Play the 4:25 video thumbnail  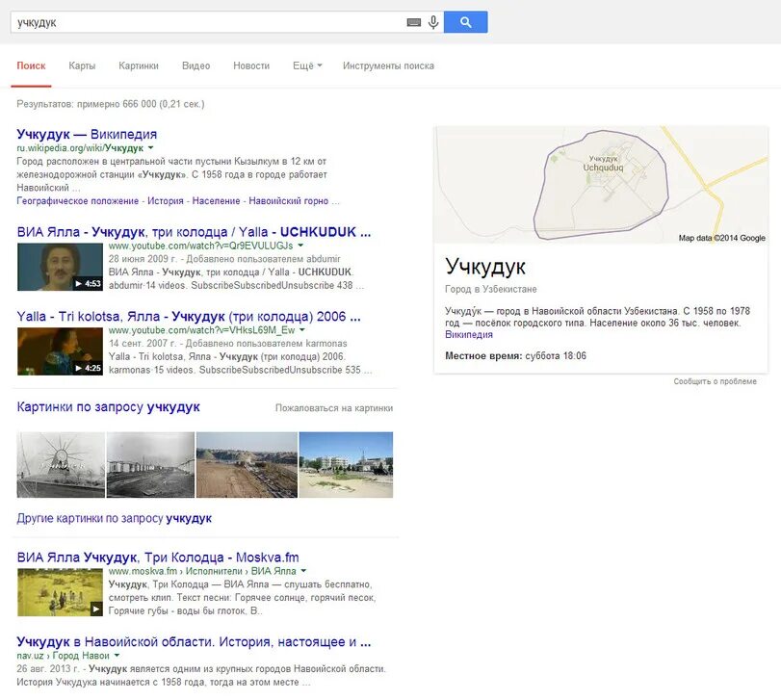(x=60, y=351)
